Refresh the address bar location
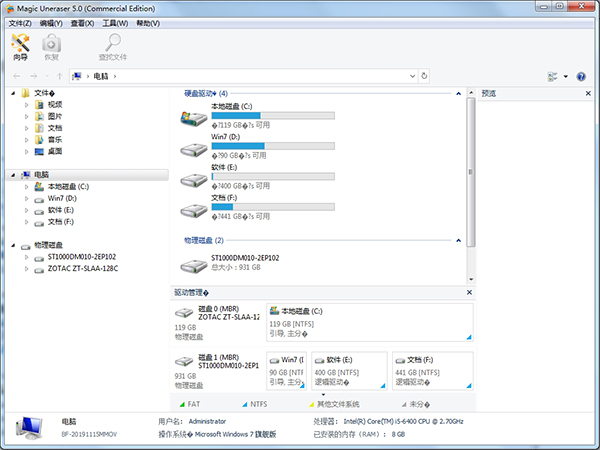This screenshot has width=600, height=450. pyautogui.click(x=424, y=76)
